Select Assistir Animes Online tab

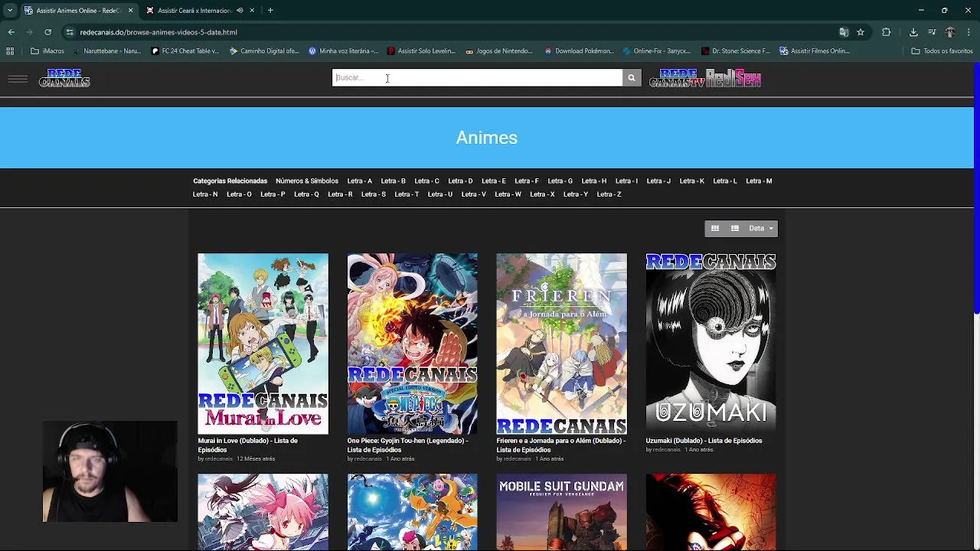click(78, 11)
